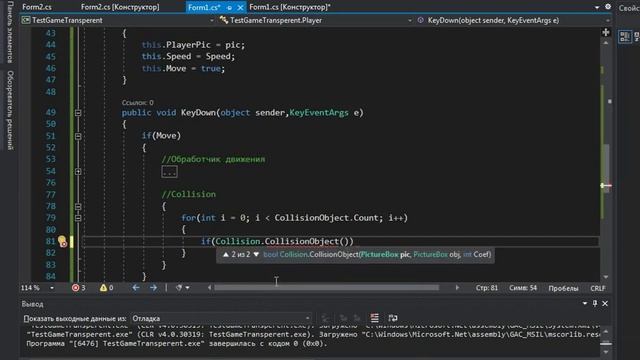
Task: Click the horizontal scrollbar thumb of the editor
Action: pyautogui.click(x=327, y=288)
